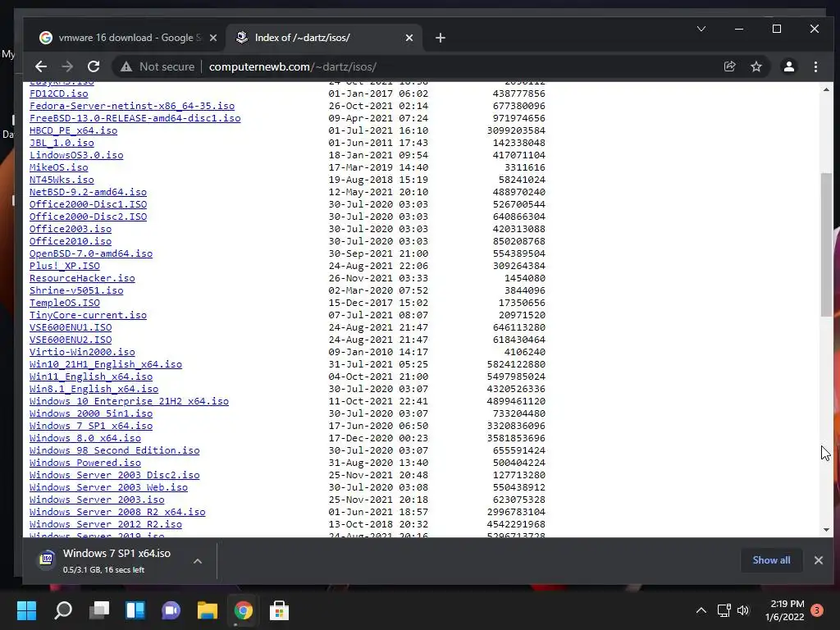Viewport: 840px width, 630px height.
Task: Reload the current page
Action: click(x=94, y=66)
